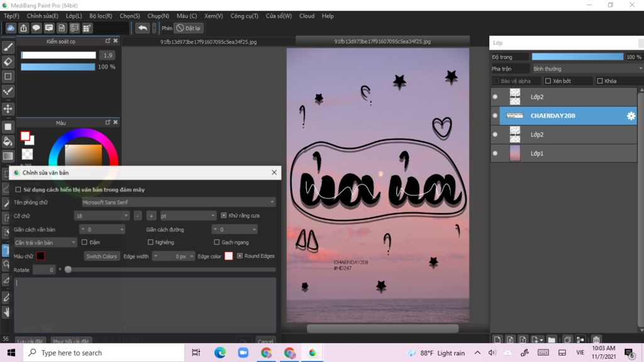Viewport: 644px width, 362px height.
Task: Adjust Giãn cách văn bản spacing stepper
Action: coord(102,229)
